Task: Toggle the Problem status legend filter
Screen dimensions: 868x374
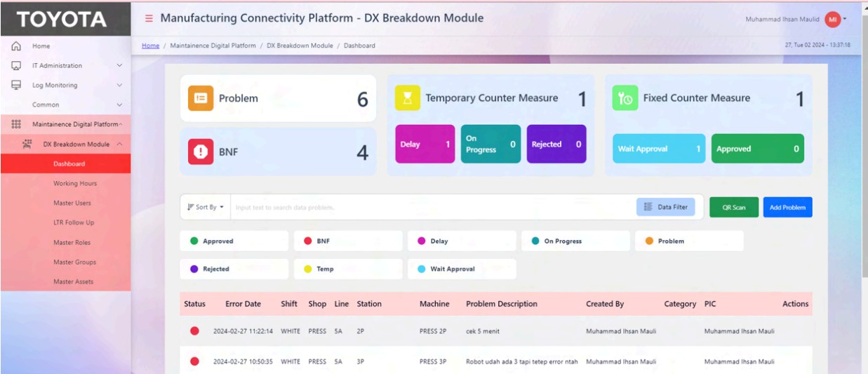Action: pyautogui.click(x=689, y=241)
